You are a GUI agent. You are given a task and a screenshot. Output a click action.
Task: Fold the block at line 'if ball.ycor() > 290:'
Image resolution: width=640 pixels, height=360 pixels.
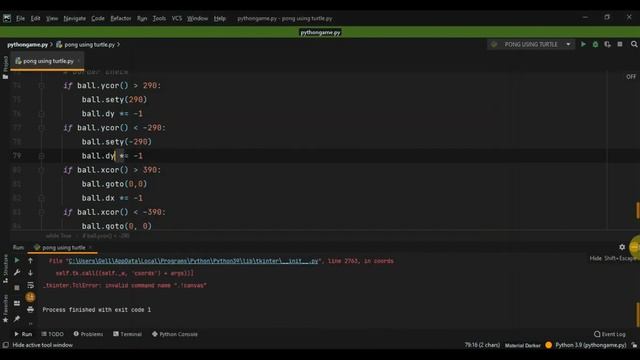[x=41, y=86]
